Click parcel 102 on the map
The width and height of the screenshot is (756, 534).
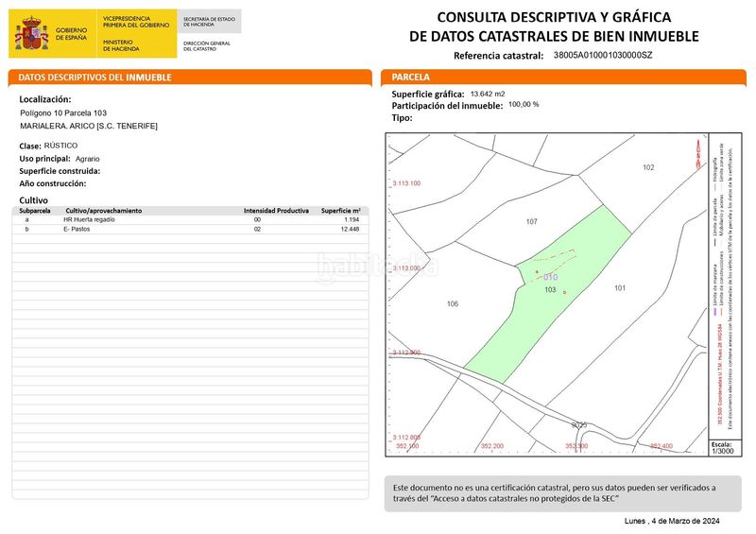click(x=648, y=167)
